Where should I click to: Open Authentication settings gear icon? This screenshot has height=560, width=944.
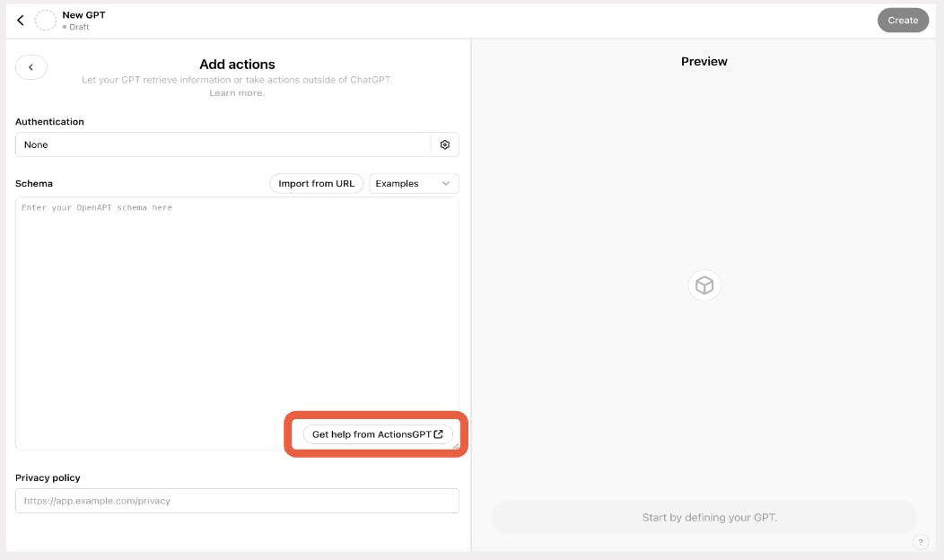(445, 144)
